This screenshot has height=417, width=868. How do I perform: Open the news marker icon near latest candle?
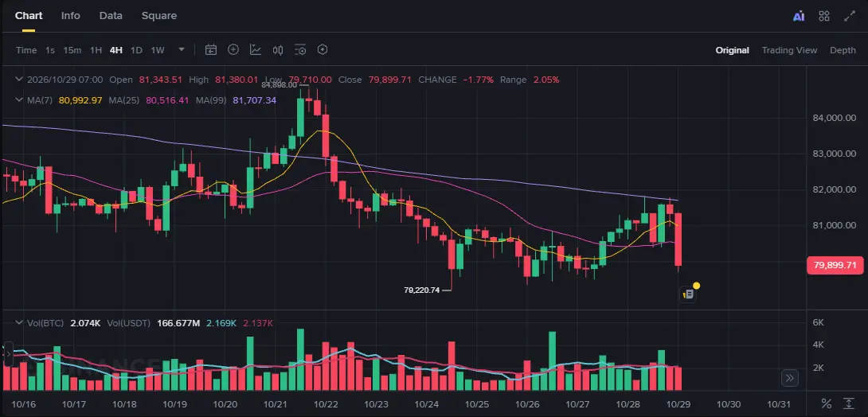point(687,294)
